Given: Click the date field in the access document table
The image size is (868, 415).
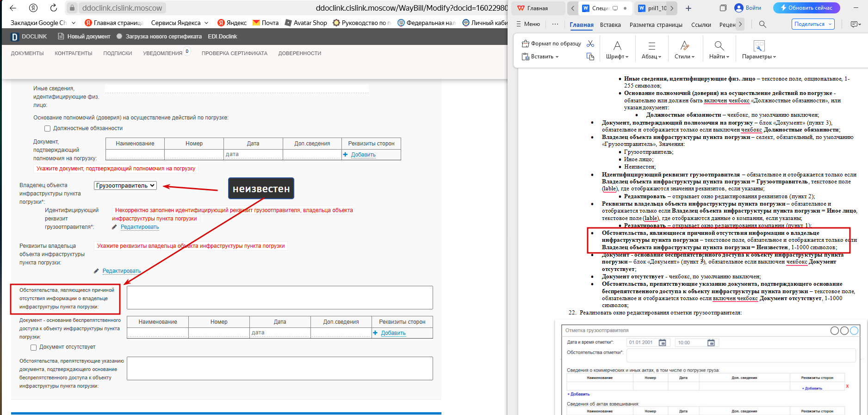Looking at the screenshot, I should click(x=280, y=333).
